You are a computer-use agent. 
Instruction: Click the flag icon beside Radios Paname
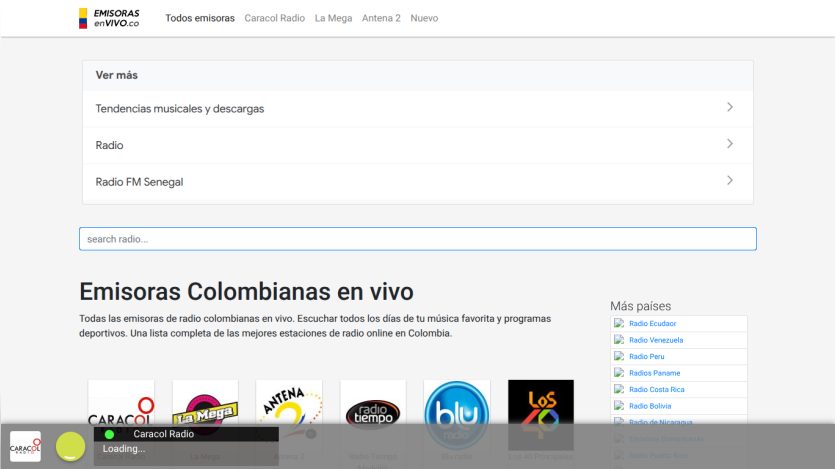tap(619, 373)
